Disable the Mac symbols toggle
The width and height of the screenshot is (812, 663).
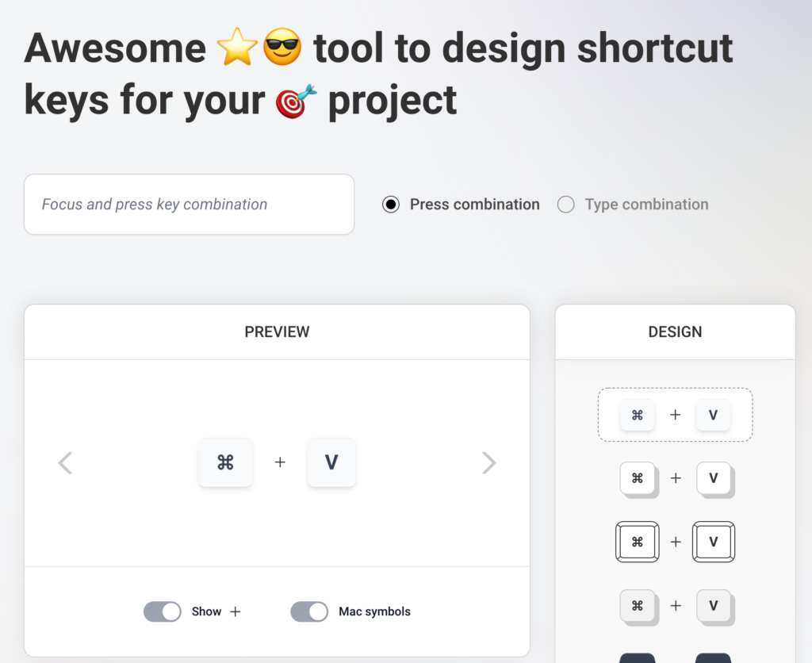[309, 611]
